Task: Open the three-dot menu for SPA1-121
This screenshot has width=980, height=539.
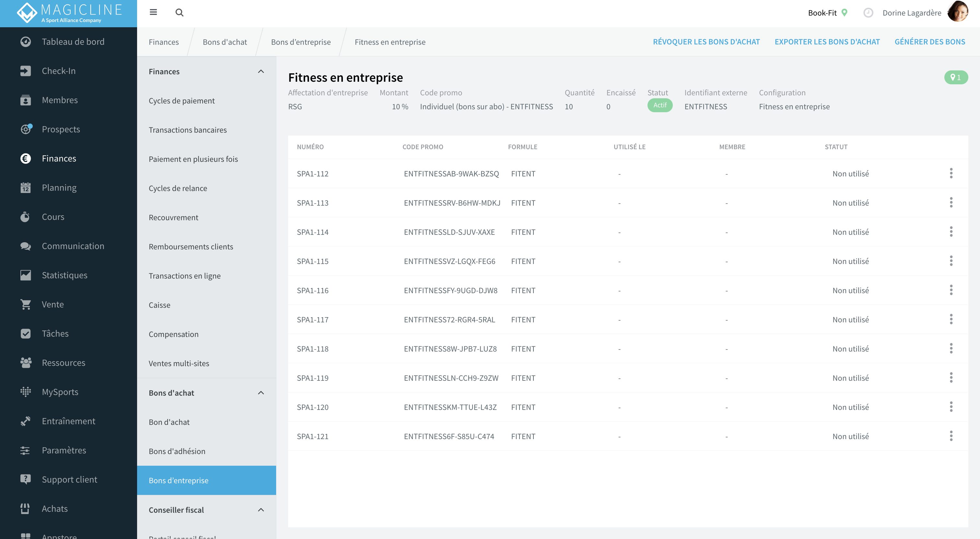Action: pos(951,436)
